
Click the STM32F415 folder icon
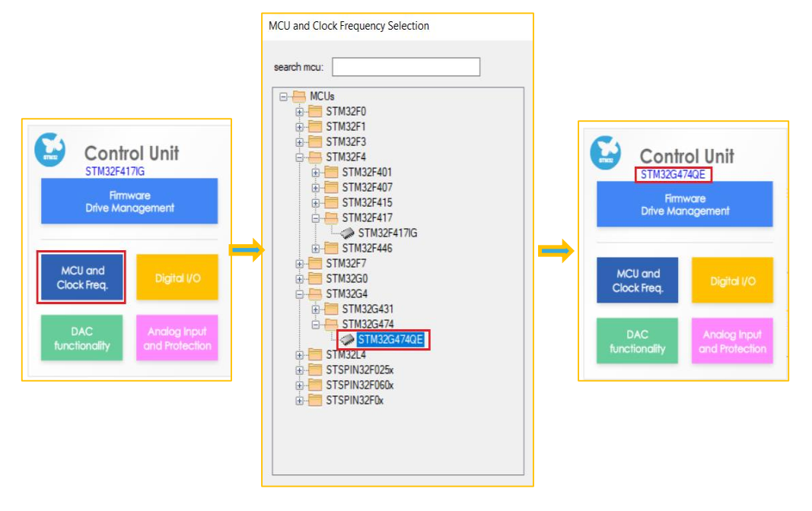[x=331, y=203]
